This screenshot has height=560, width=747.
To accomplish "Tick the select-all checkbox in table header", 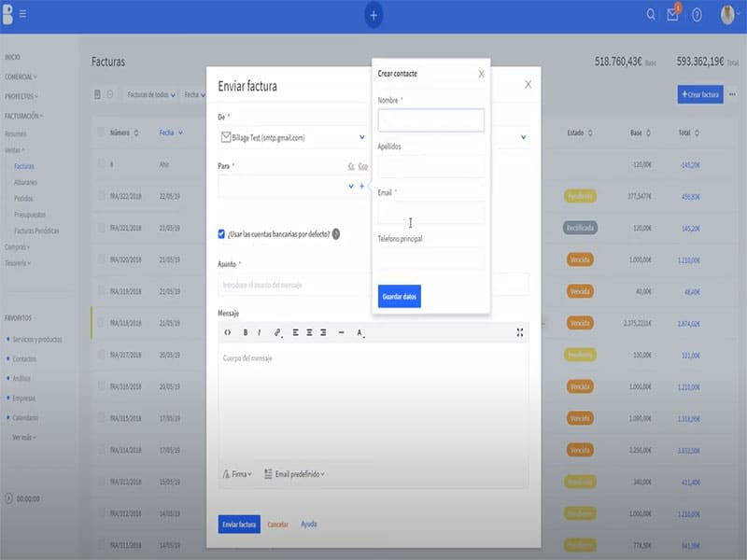I will point(101,133).
